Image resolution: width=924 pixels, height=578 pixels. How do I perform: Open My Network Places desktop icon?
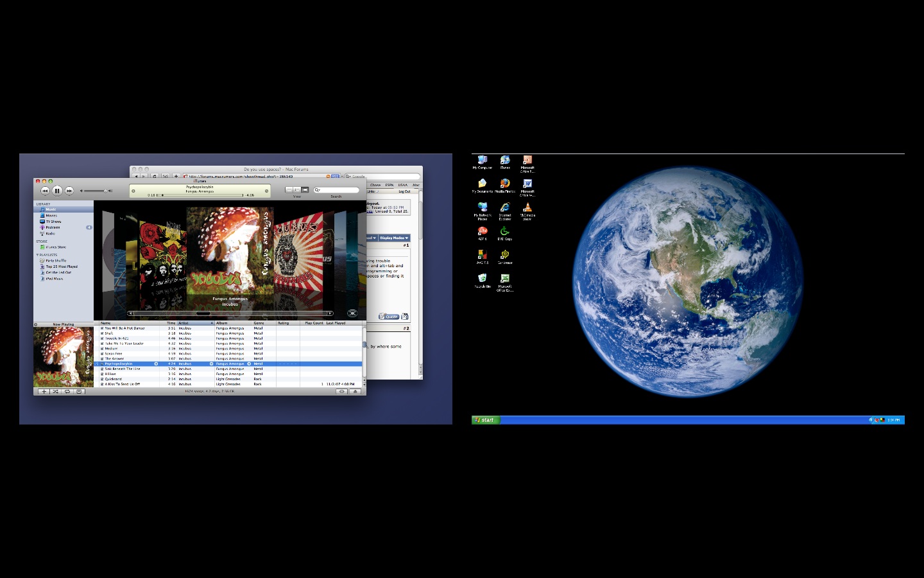pyautogui.click(x=483, y=211)
